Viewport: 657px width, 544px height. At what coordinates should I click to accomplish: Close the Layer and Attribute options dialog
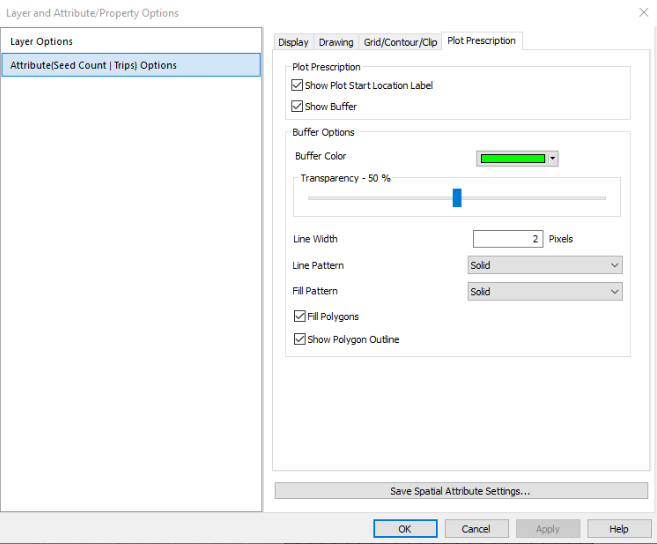point(642,13)
